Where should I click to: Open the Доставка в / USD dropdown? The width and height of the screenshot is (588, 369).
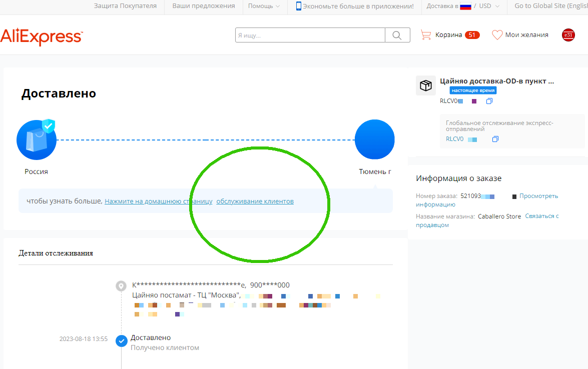[463, 6]
